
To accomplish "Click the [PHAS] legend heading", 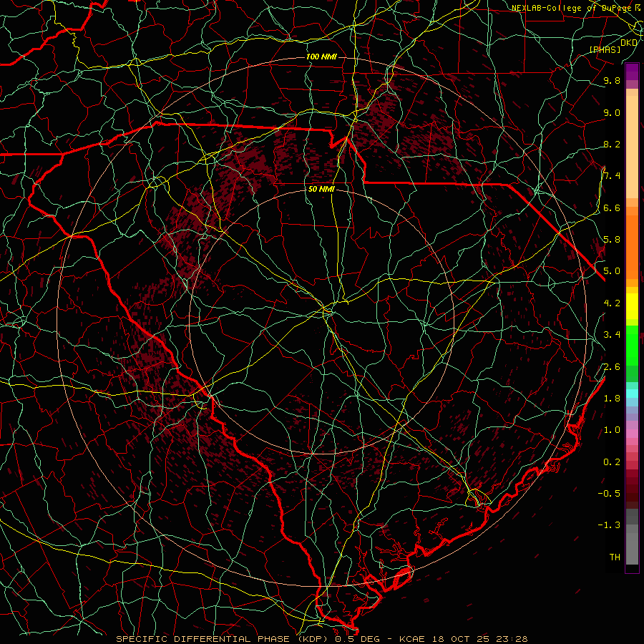I will [605, 49].
